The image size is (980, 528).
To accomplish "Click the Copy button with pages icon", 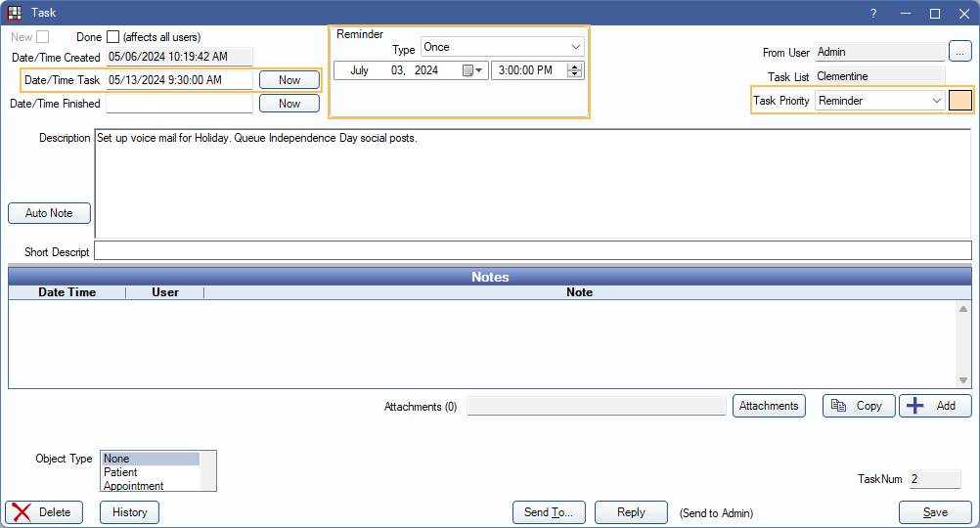I will pyautogui.click(x=858, y=406).
